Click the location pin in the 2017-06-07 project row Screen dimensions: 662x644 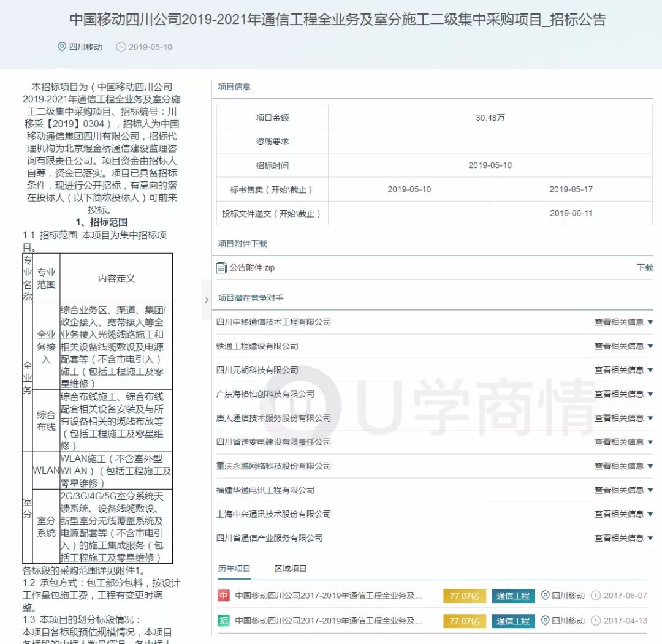545,596
